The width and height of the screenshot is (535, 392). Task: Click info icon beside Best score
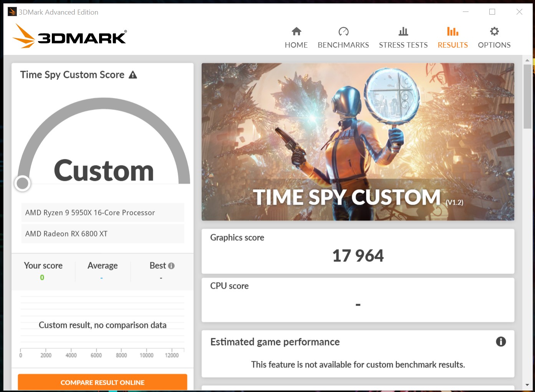tap(171, 266)
